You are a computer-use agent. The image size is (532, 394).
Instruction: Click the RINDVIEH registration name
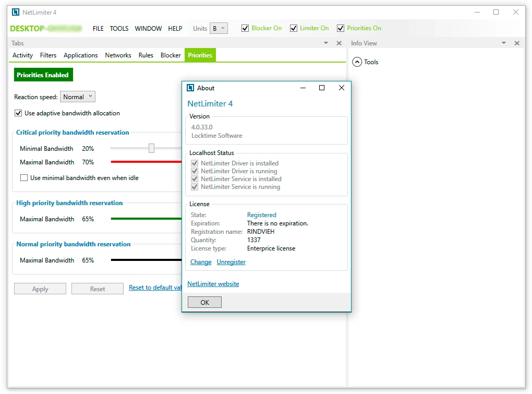261,232
